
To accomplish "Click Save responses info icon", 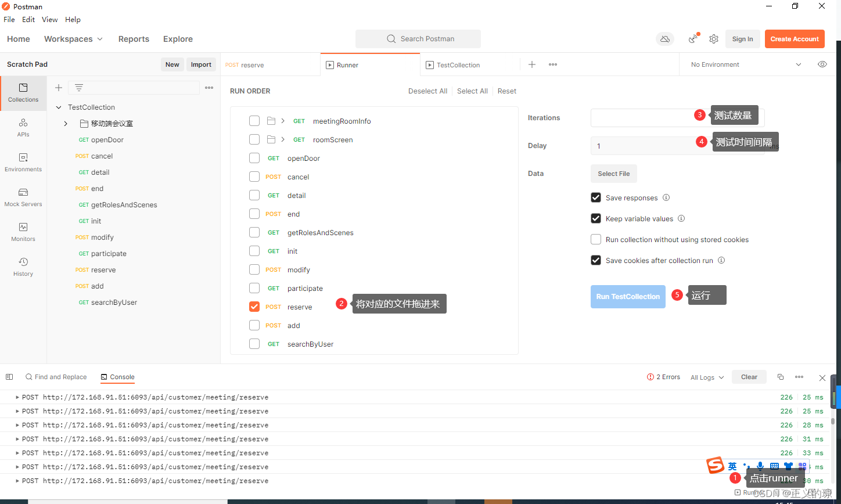I will tap(666, 197).
